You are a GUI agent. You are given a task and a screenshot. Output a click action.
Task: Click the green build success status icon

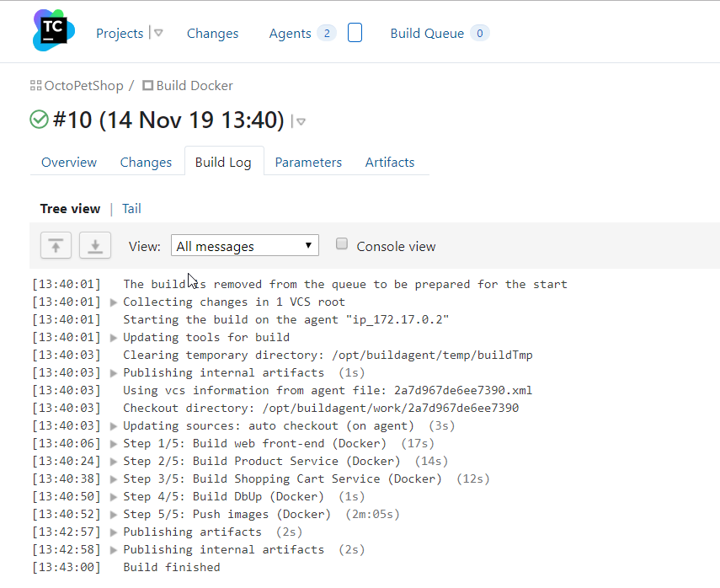(x=39, y=120)
